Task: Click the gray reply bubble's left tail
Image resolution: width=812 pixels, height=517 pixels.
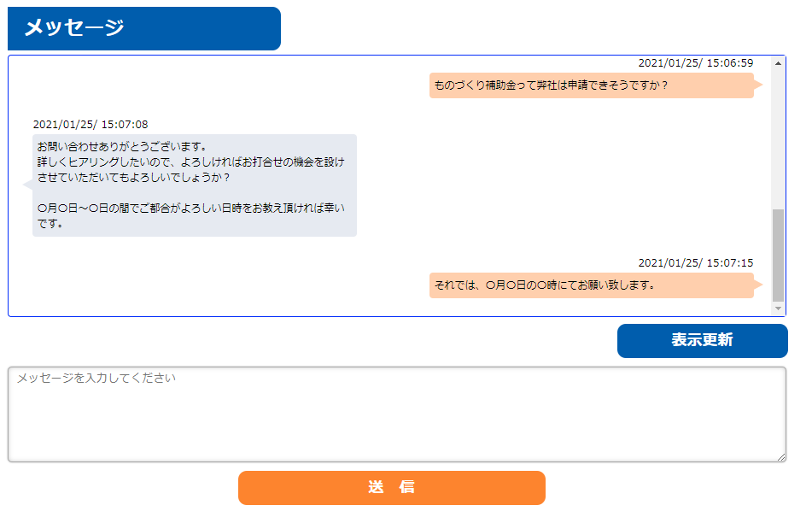Action: point(28,185)
